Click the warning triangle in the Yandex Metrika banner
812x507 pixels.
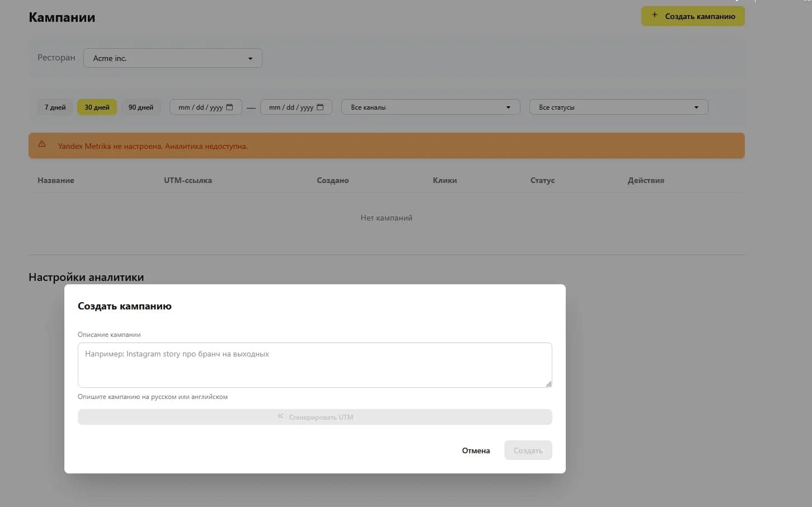coord(42,144)
